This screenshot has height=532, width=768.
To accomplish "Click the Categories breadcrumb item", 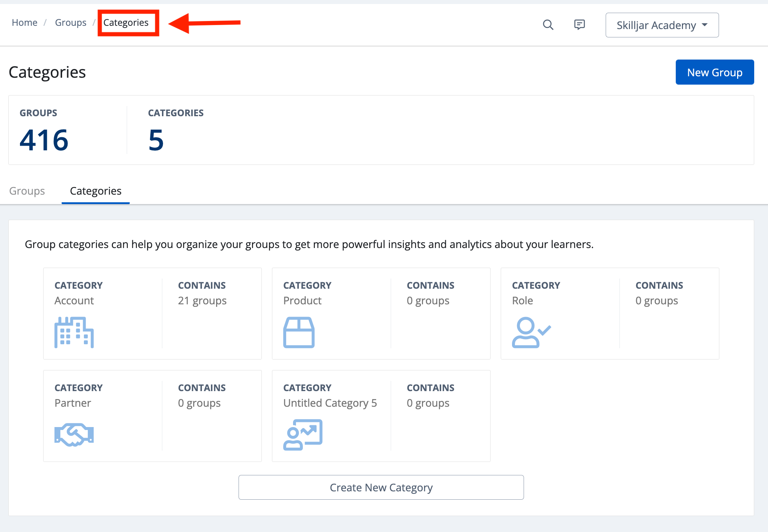I will point(126,23).
